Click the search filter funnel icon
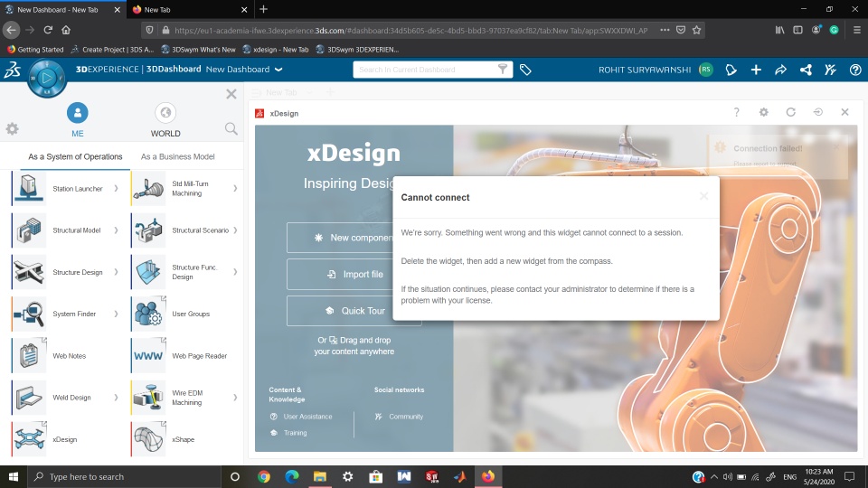 pyautogui.click(x=503, y=70)
